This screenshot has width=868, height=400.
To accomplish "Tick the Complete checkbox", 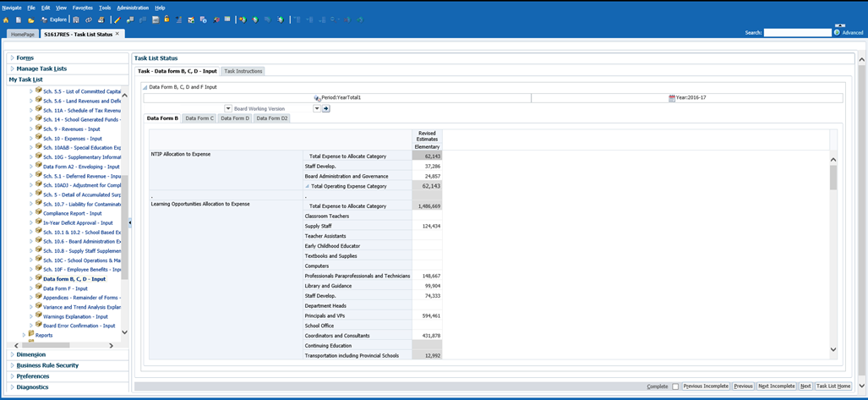I will click(x=675, y=386).
